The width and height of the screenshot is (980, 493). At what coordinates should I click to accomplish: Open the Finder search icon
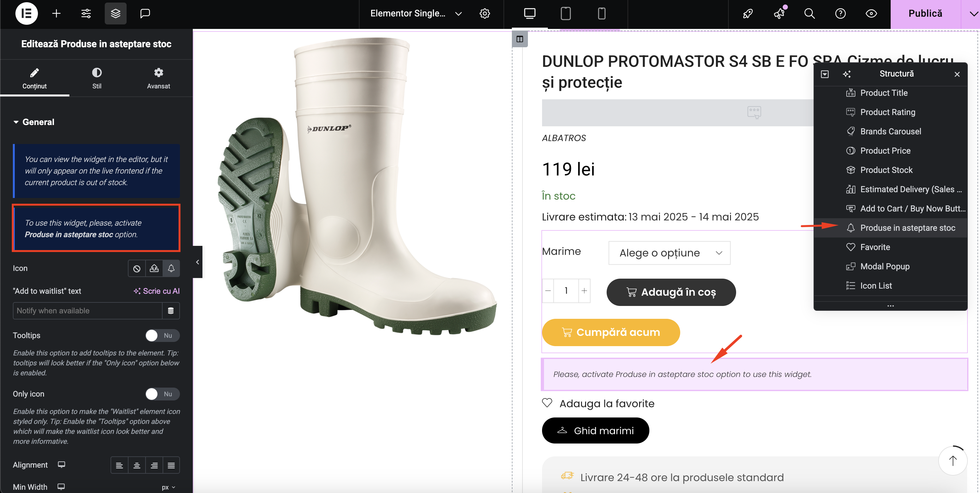pyautogui.click(x=809, y=14)
